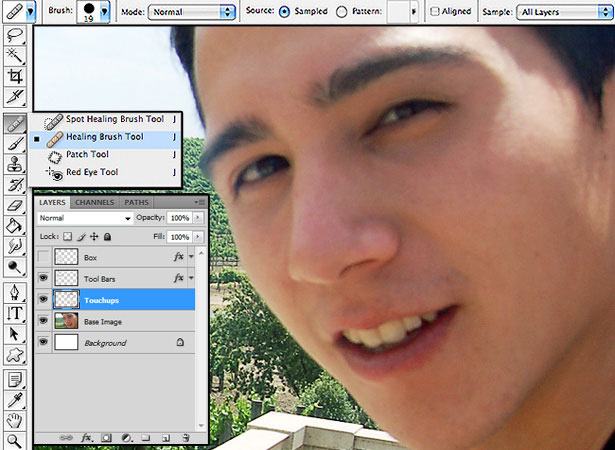This screenshot has height=450, width=615.
Task: Choose Healing Brush Tool from flyout
Action: [x=105, y=137]
